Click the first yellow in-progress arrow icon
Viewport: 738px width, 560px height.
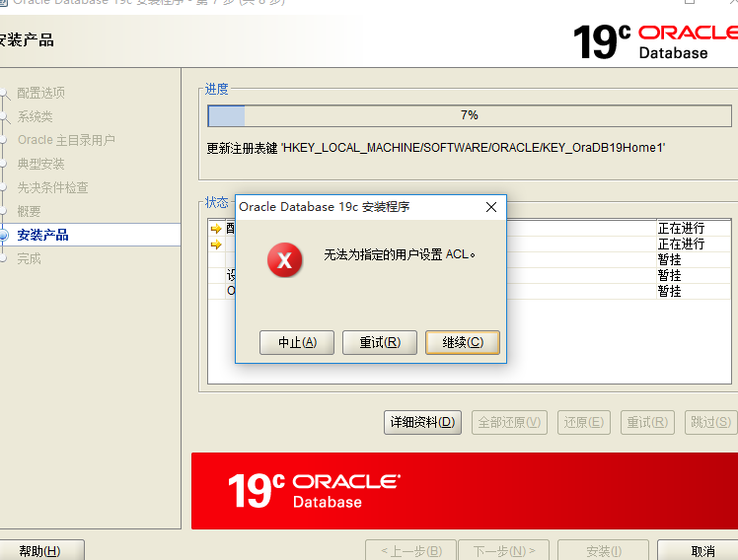(x=216, y=229)
